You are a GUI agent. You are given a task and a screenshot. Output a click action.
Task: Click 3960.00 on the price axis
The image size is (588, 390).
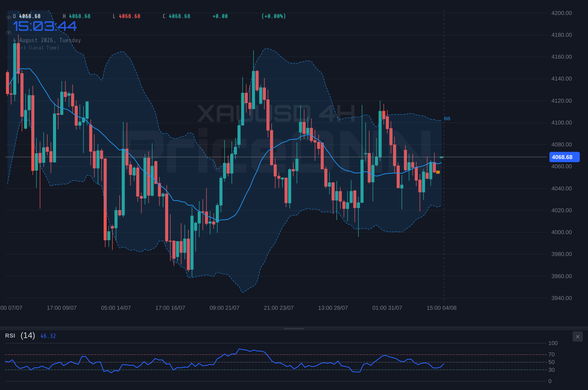pos(562,276)
